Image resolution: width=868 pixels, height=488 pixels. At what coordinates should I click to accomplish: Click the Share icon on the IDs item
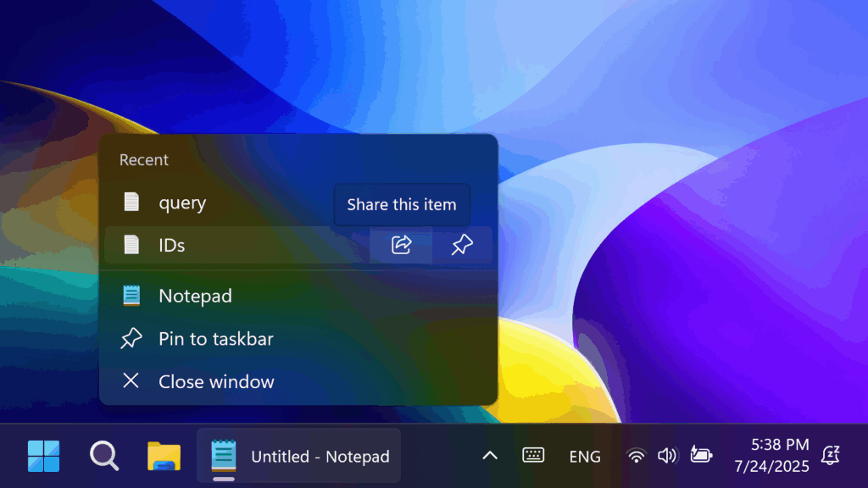tap(401, 246)
